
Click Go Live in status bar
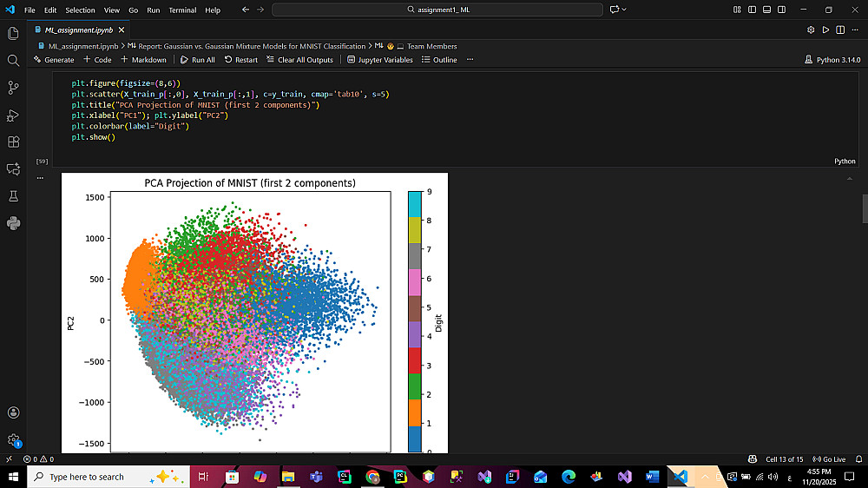point(829,459)
